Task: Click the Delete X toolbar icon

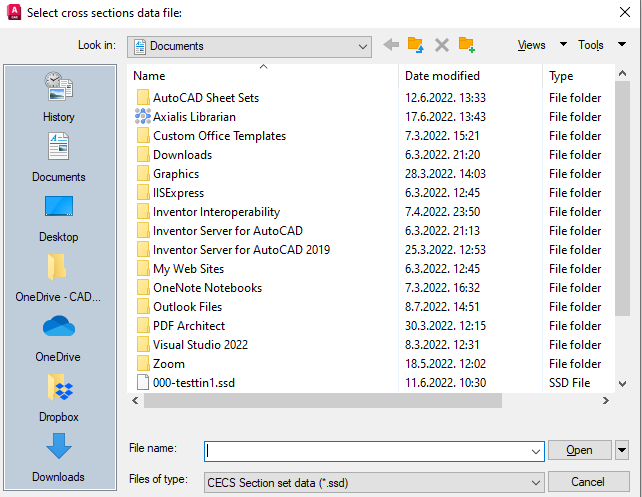Action: (x=441, y=45)
